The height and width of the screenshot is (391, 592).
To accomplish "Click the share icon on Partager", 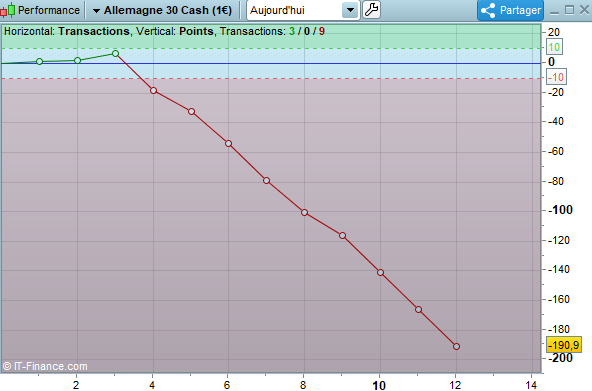I will (488, 10).
